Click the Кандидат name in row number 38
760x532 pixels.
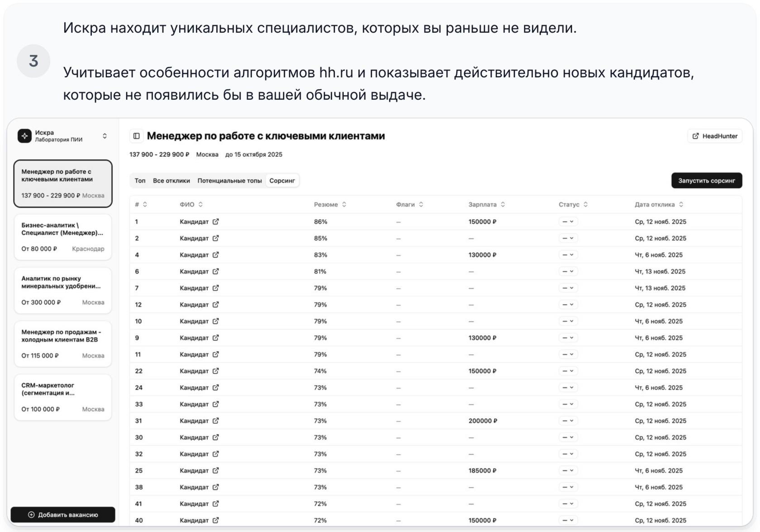click(x=194, y=487)
